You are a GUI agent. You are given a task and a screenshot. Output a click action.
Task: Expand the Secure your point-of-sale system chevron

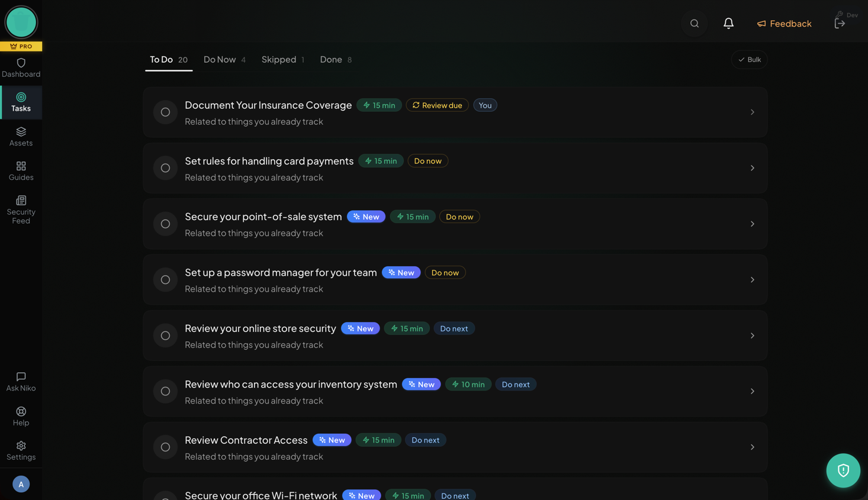[752, 224]
